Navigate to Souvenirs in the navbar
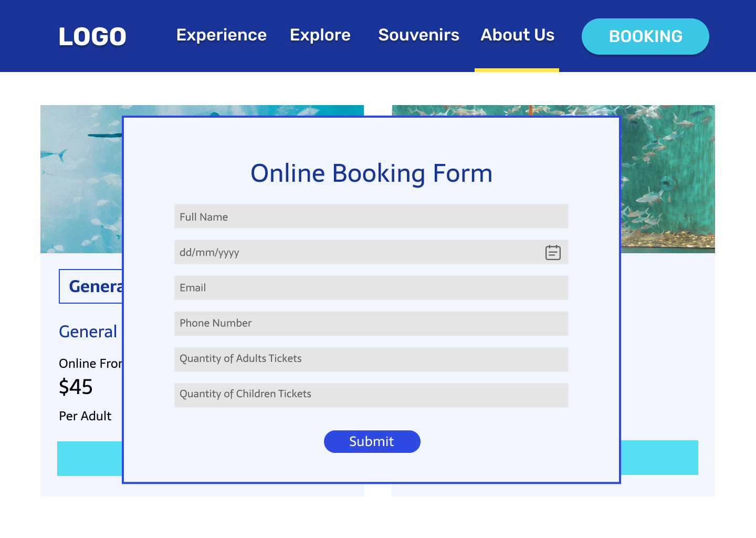This screenshot has width=756, height=538. (418, 35)
